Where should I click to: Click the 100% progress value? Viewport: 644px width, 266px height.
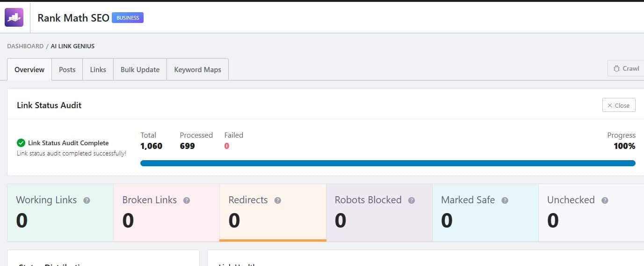tap(624, 146)
